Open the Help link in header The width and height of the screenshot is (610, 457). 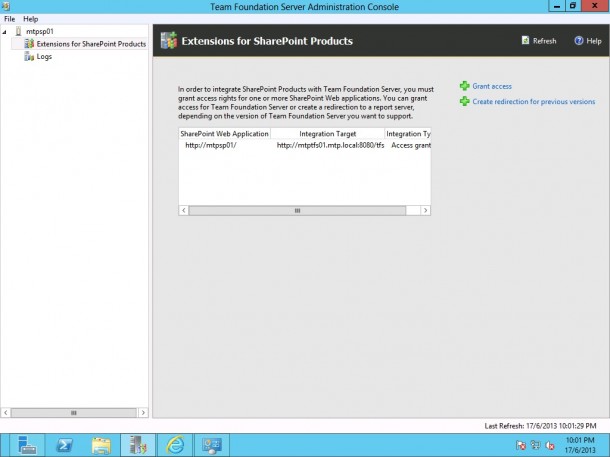pos(594,41)
